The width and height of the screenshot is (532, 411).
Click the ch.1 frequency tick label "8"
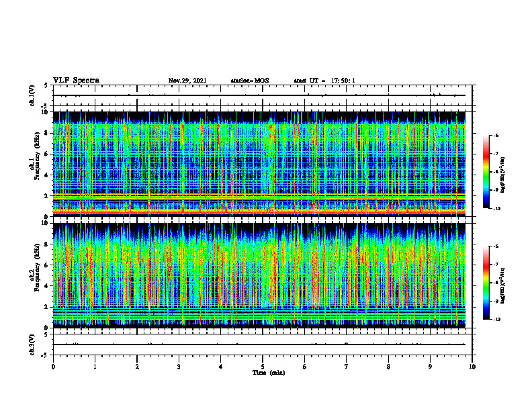pyautogui.click(x=47, y=133)
